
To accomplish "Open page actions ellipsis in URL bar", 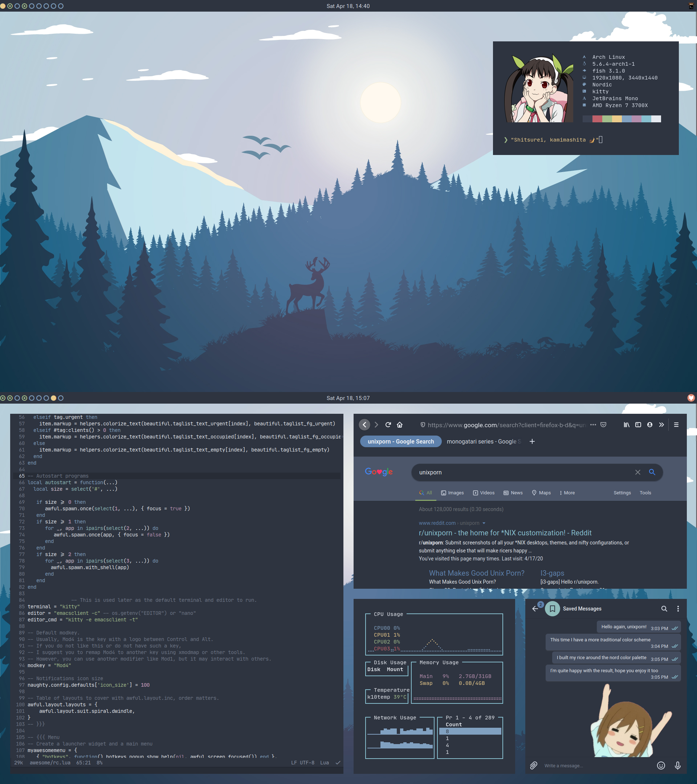I will click(593, 425).
